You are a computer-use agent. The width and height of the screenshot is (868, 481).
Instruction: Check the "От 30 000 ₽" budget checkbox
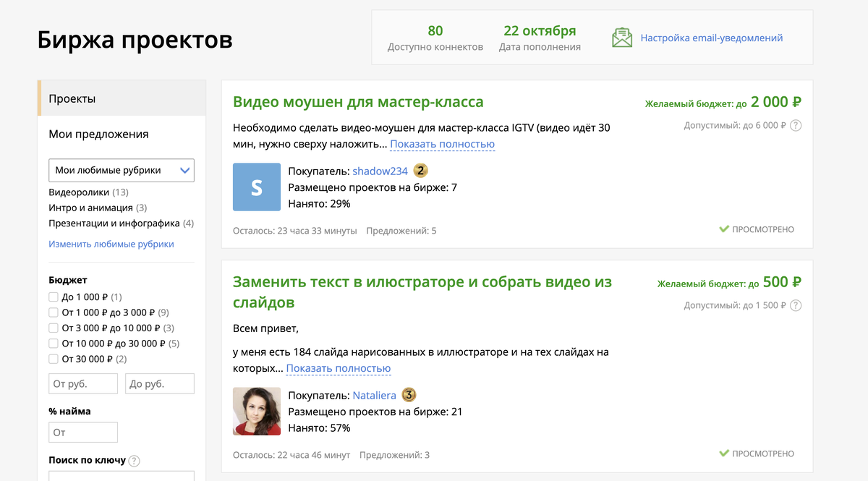54,358
